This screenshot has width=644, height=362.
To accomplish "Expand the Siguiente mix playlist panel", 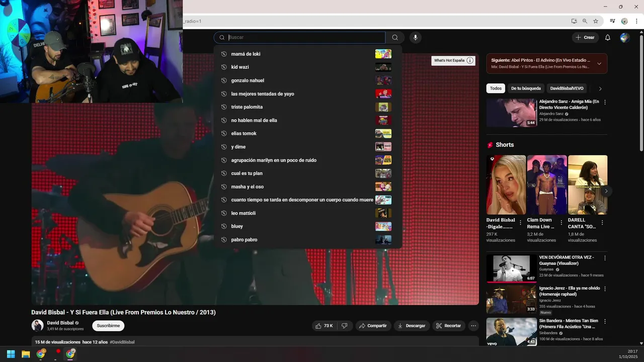I will pyautogui.click(x=599, y=63).
